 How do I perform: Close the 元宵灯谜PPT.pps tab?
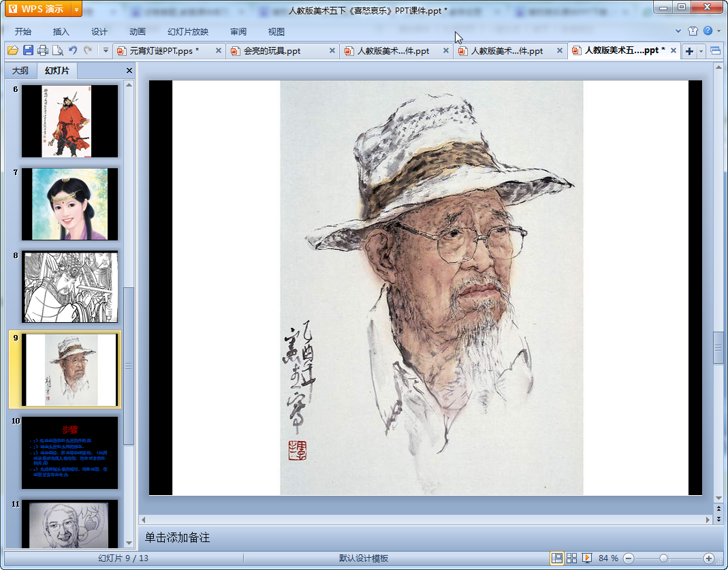pos(218,50)
